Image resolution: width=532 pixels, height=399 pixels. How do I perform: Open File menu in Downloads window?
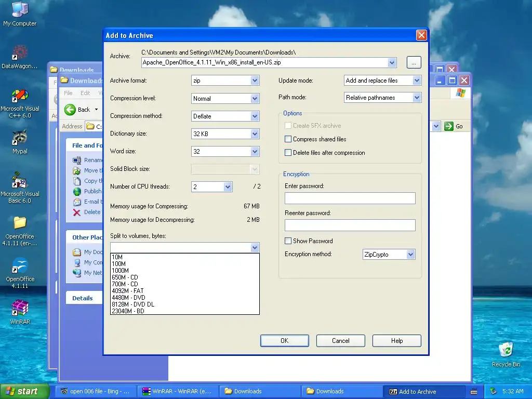tap(68, 93)
